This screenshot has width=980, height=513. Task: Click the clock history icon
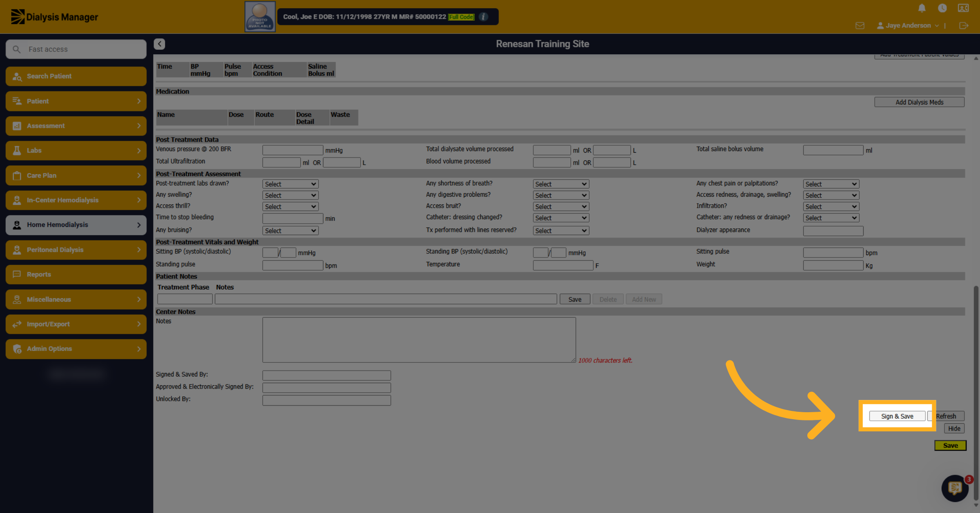click(942, 8)
